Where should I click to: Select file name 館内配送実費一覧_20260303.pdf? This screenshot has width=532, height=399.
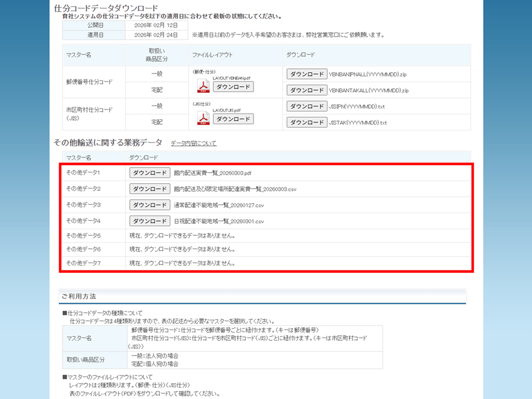pyautogui.click(x=212, y=173)
